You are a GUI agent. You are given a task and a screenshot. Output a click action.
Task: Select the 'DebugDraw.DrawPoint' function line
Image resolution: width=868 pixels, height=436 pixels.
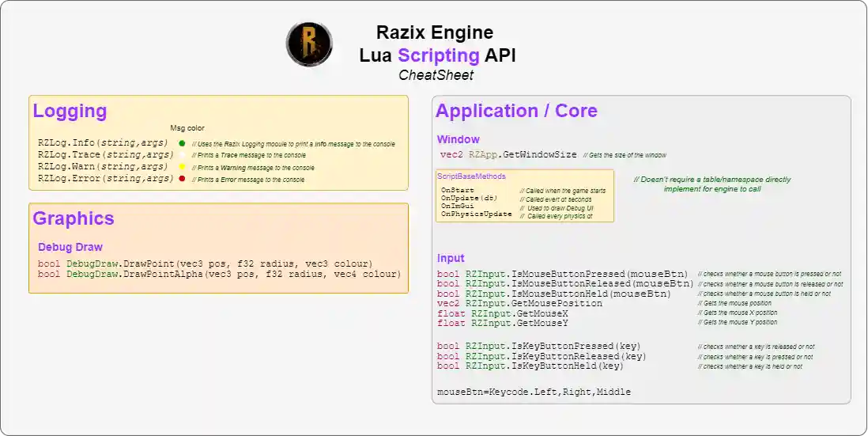[206, 263]
